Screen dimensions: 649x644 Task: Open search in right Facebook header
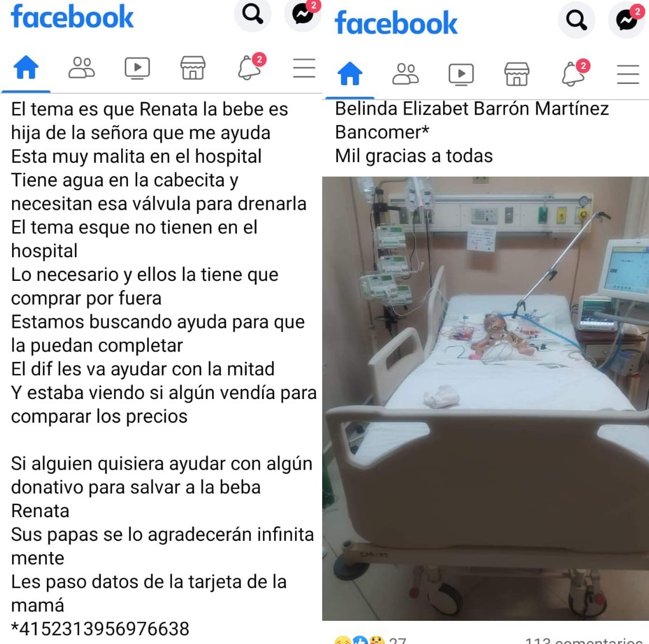pos(577,20)
